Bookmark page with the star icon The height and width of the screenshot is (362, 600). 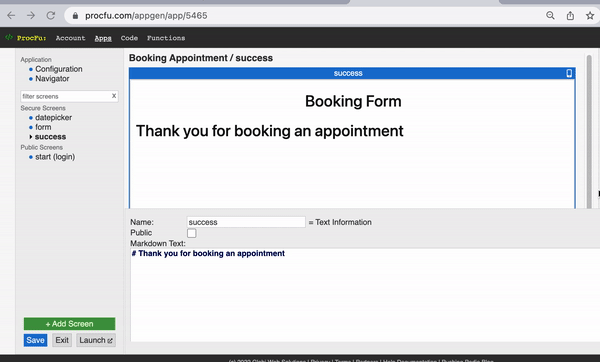coord(590,16)
